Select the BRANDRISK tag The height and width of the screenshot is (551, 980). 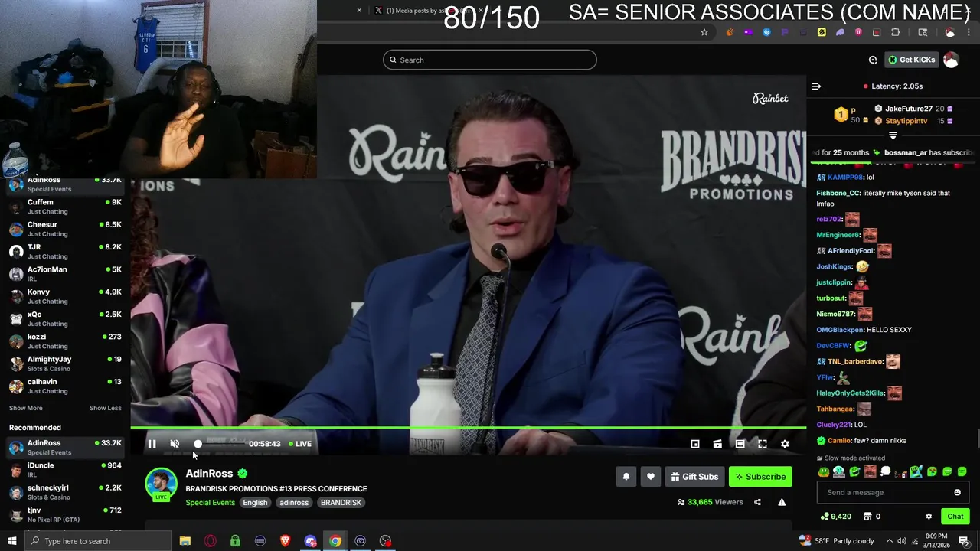point(341,503)
